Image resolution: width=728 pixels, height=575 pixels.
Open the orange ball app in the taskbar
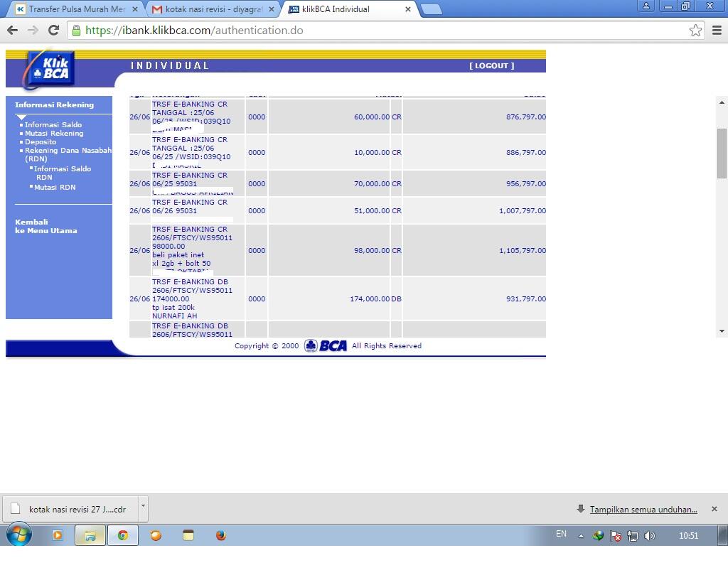[x=156, y=535]
